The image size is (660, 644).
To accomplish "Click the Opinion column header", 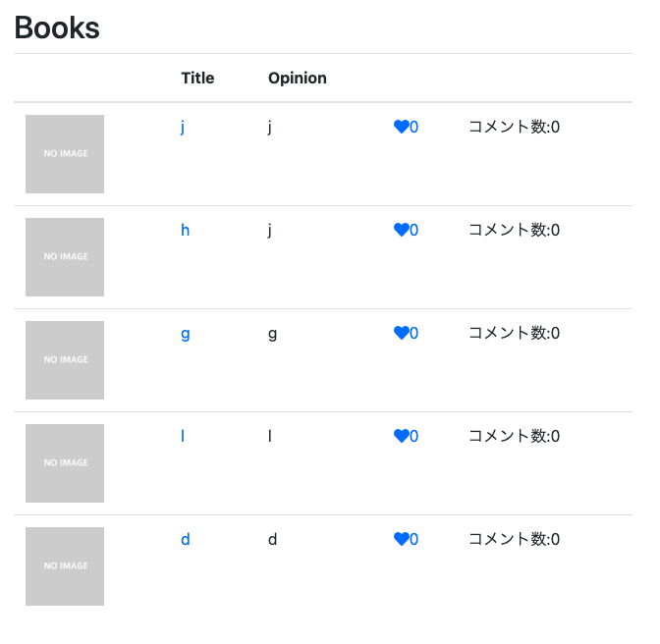I will pos(298,79).
